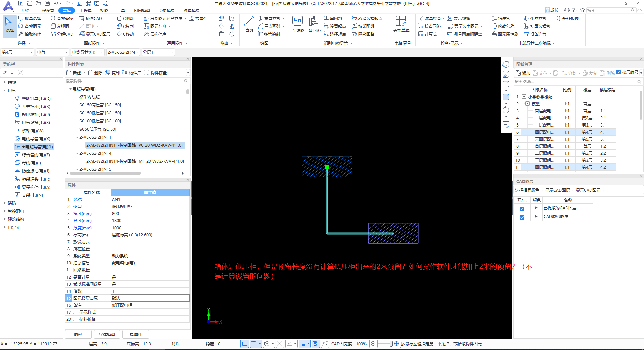The height and width of the screenshot is (350, 644).
Task: Click the 多回路 multi-circuit tool
Action: pos(314,25)
